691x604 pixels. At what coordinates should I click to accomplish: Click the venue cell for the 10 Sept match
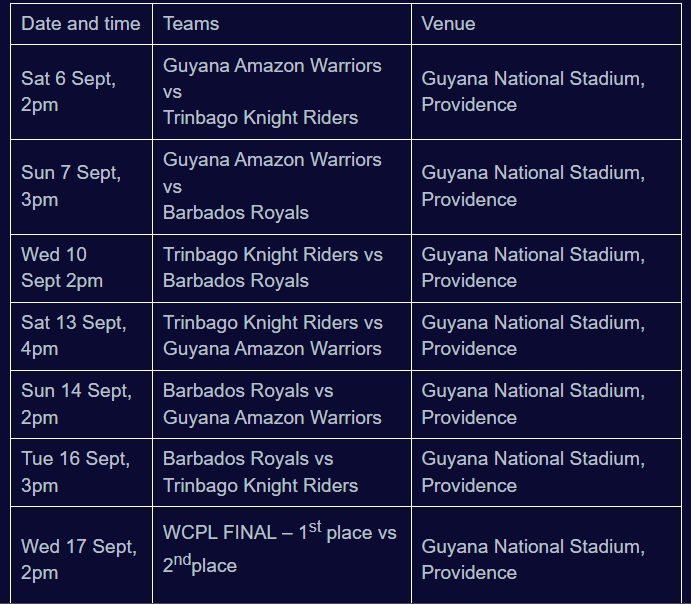(x=546, y=268)
